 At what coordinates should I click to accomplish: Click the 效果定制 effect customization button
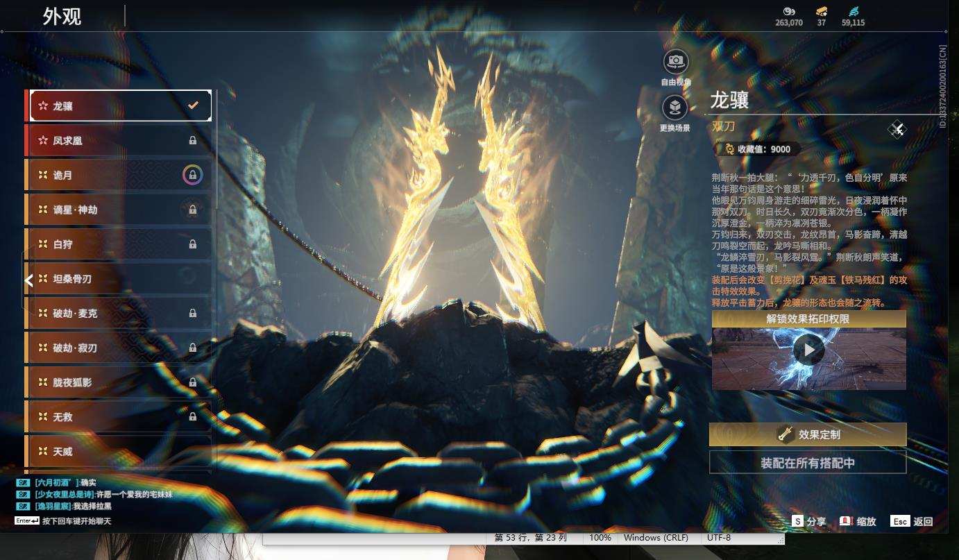[x=808, y=434]
